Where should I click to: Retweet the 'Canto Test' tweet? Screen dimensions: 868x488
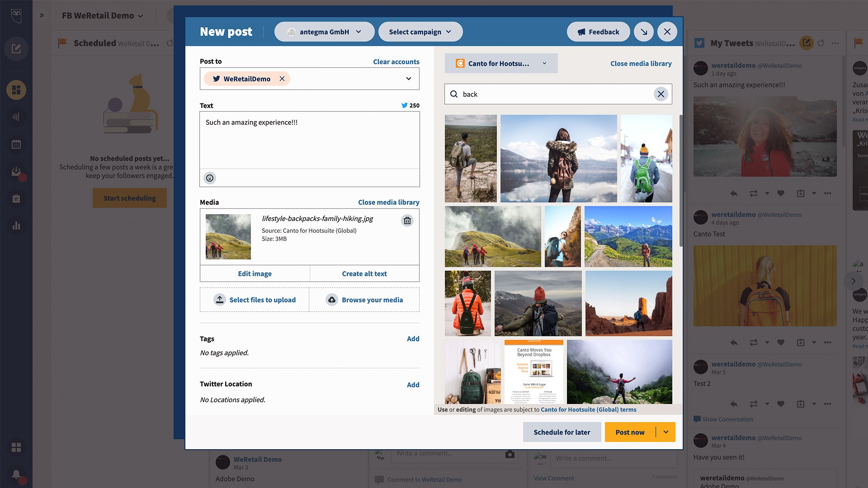(754, 343)
